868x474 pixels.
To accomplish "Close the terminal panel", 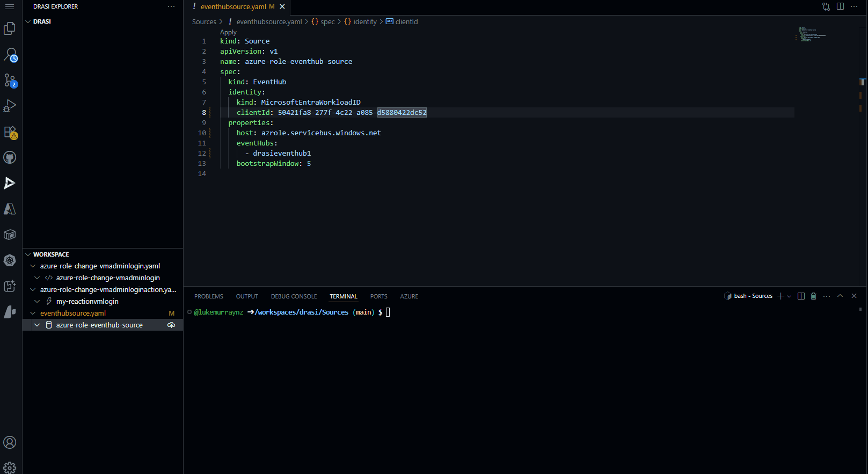I will coord(854,296).
